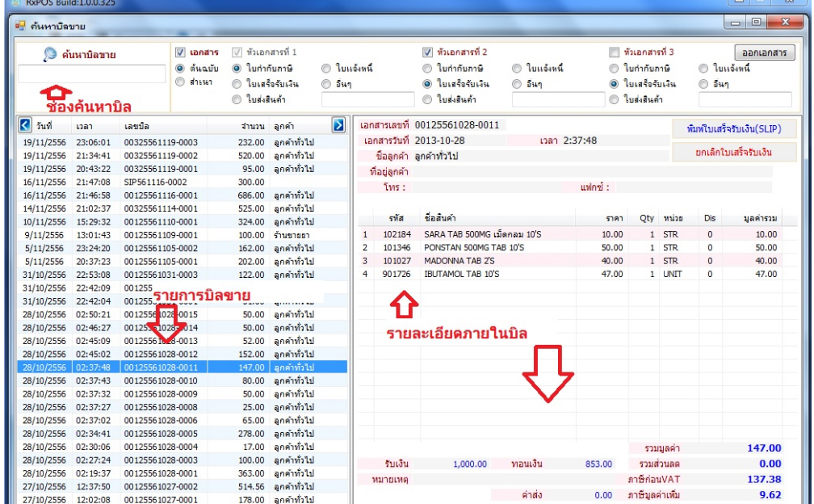Select bill 00125561116-0001
This screenshot has height=504, width=814.
[x=183, y=195]
